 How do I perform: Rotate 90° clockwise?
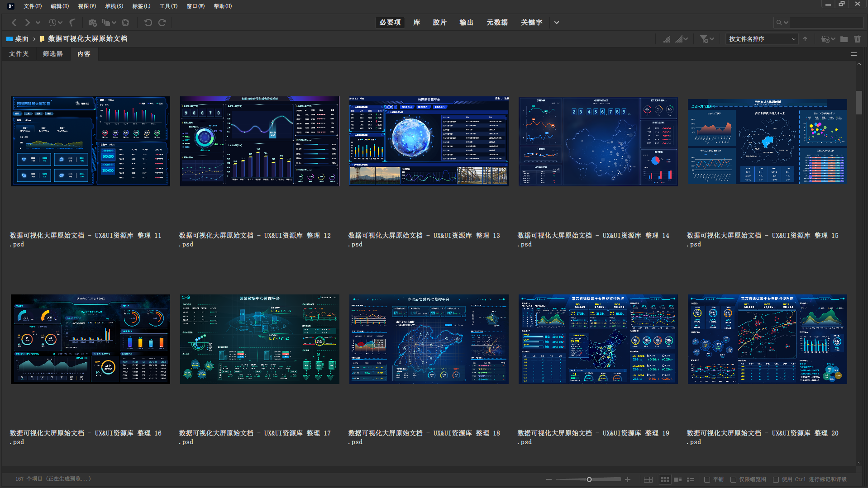coord(162,23)
